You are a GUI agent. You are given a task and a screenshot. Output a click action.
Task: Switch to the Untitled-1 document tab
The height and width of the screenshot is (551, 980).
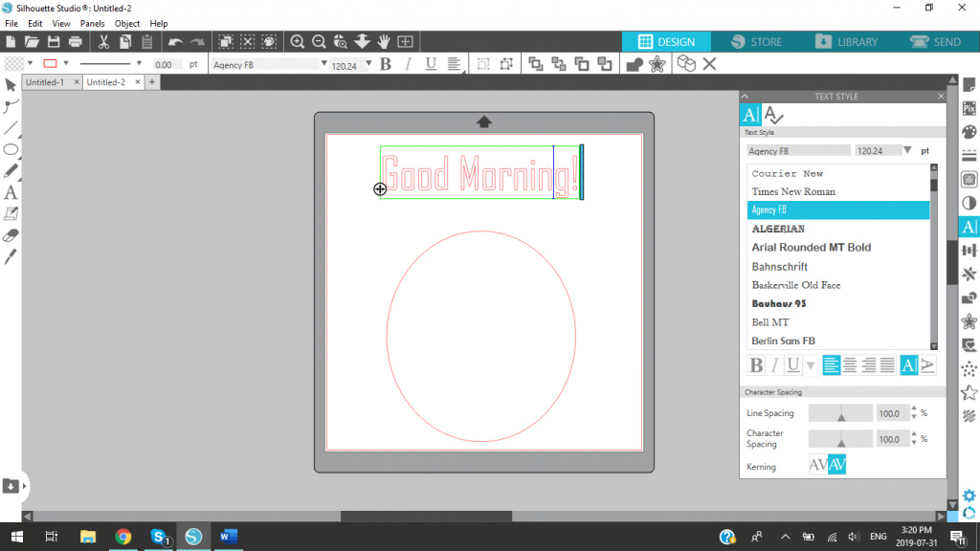[x=45, y=82]
